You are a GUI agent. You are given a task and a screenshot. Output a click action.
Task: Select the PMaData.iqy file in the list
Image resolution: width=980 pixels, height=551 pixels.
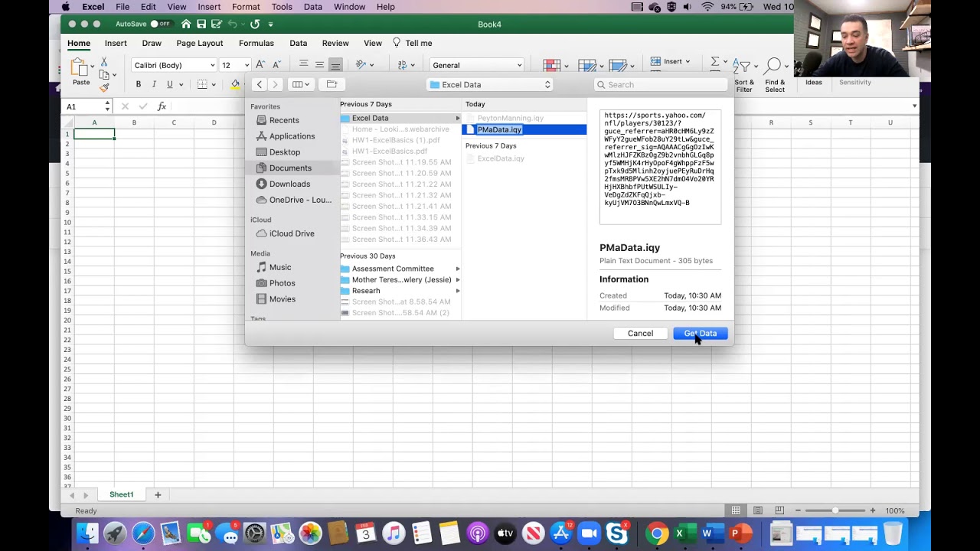coord(524,129)
